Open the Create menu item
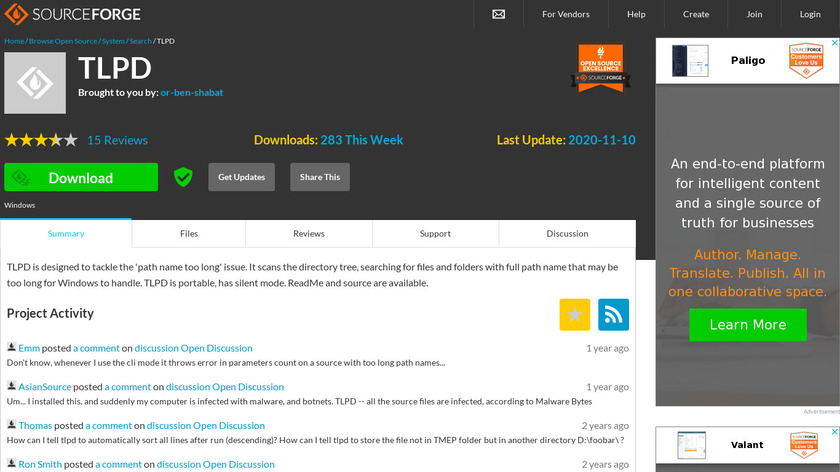 (696, 14)
